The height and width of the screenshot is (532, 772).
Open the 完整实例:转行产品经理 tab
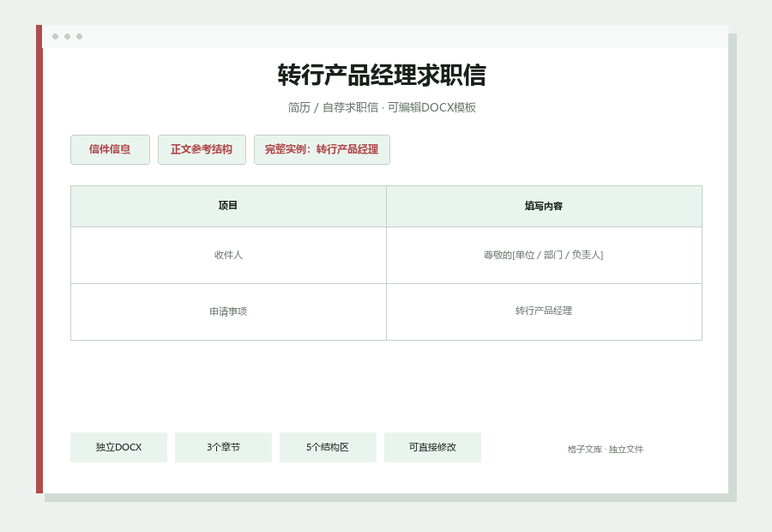pyautogui.click(x=322, y=150)
